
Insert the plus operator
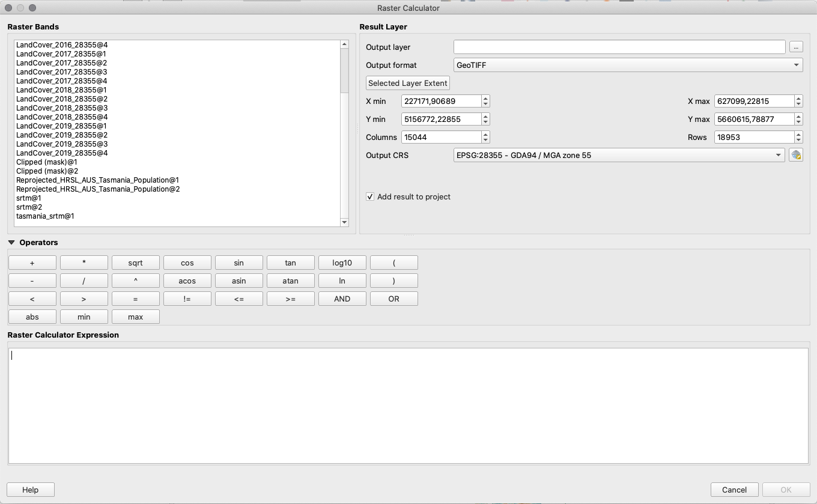32,263
